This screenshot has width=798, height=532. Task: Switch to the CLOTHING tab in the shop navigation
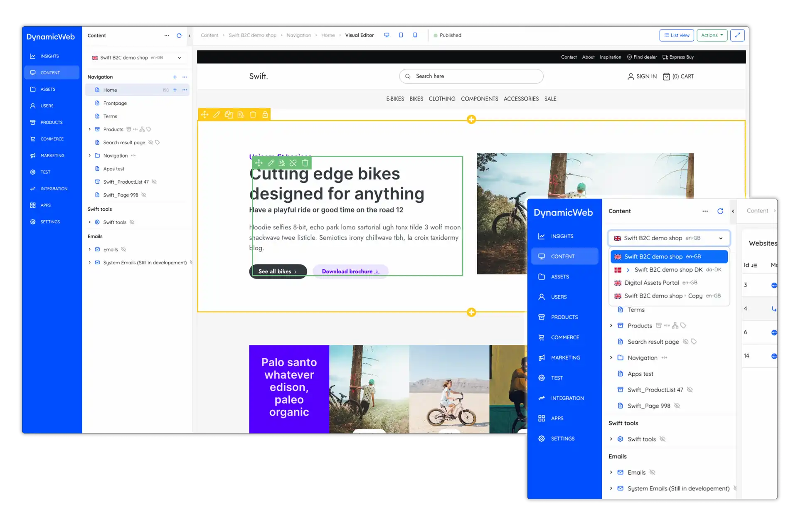[x=442, y=99]
